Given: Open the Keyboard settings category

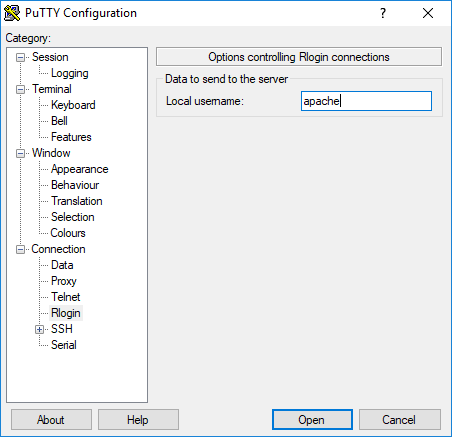Looking at the screenshot, I should [73, 105].
